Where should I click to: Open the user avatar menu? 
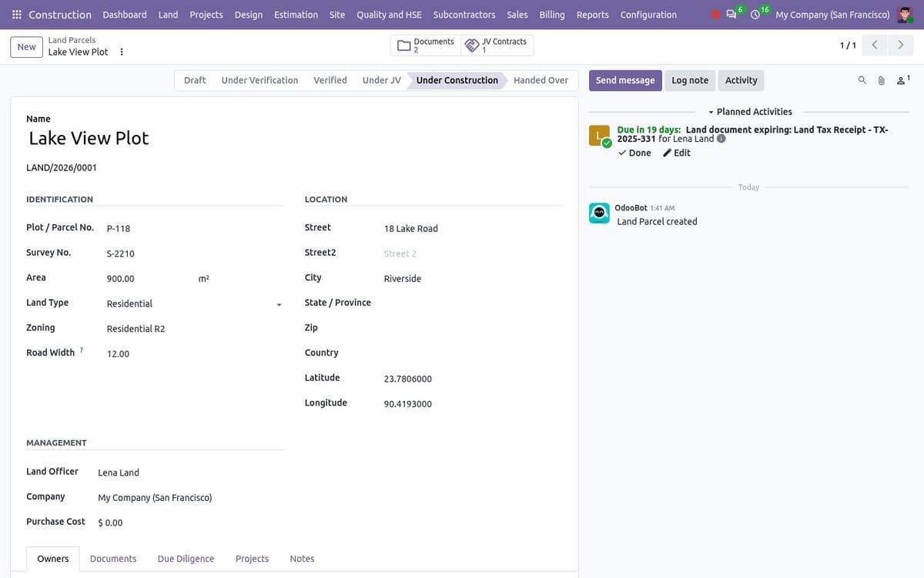coord(905,15)
